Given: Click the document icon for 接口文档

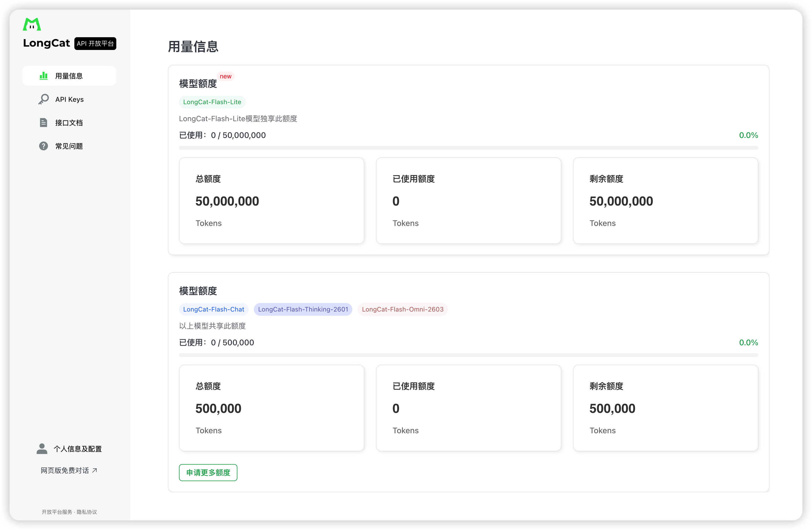Looking at the screenshot, I should click(43, 123).
